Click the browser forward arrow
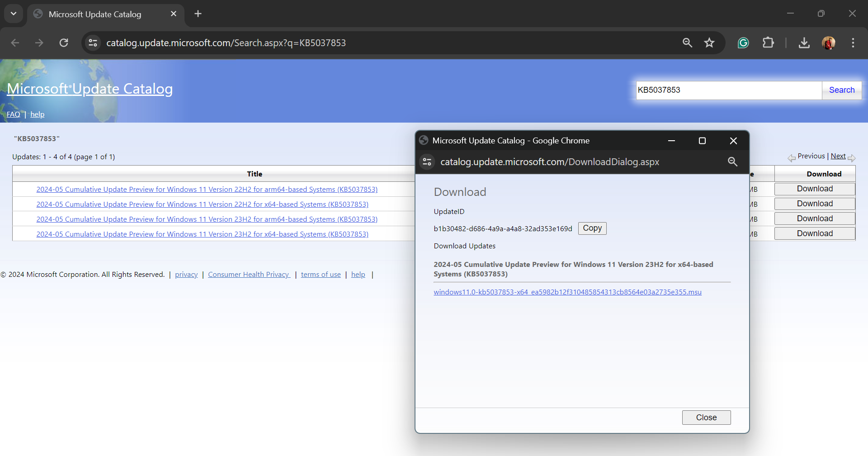This screenshot has height=456, width=868. [x=39, y=43]
